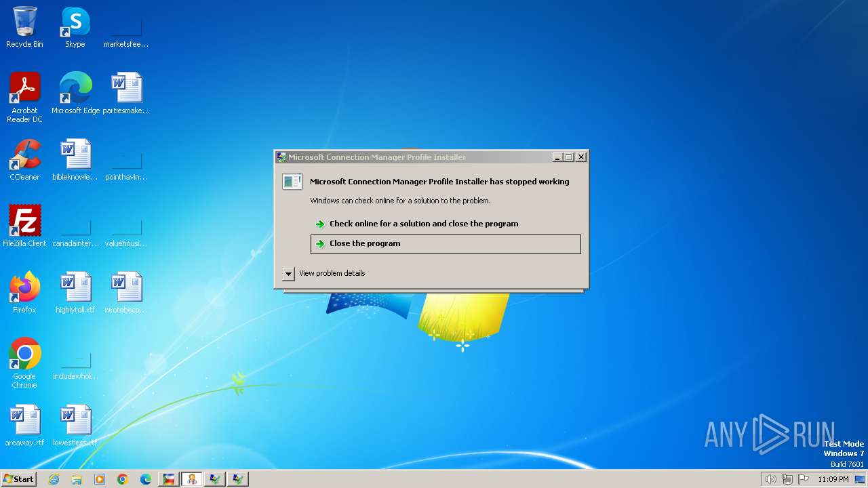868x488 pixels.
Task: Click Close the program option
Action: 446,244
